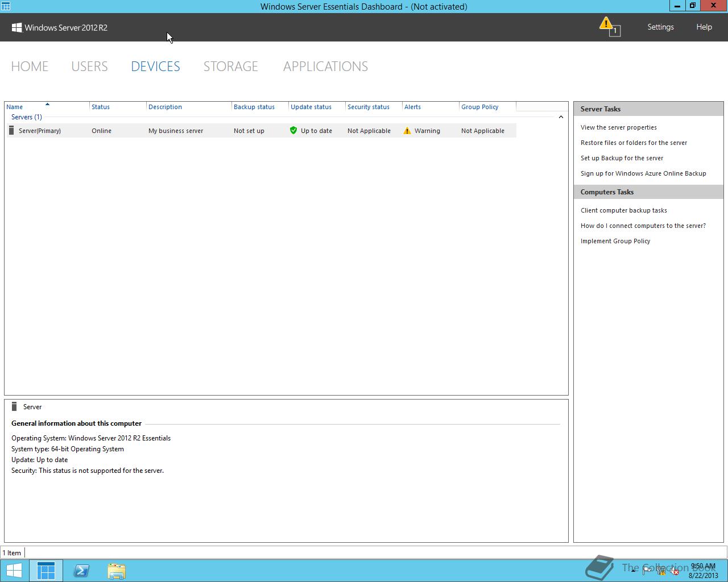The image size is (728, 582).
Task: Click the 1 Item status bar entry
Action: [x=11, y=553]
